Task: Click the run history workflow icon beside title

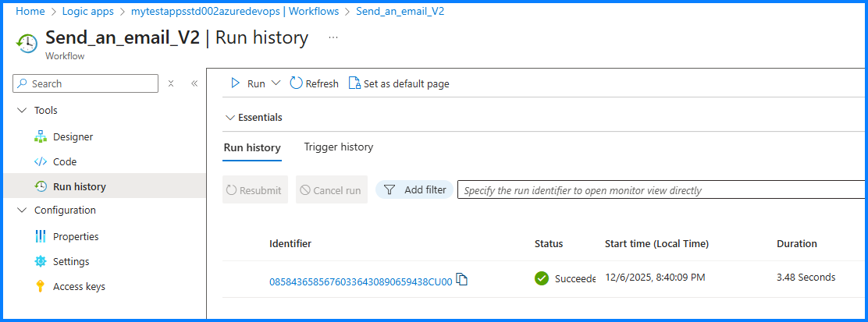Action: pyautogui.click(x=27, y=43)
